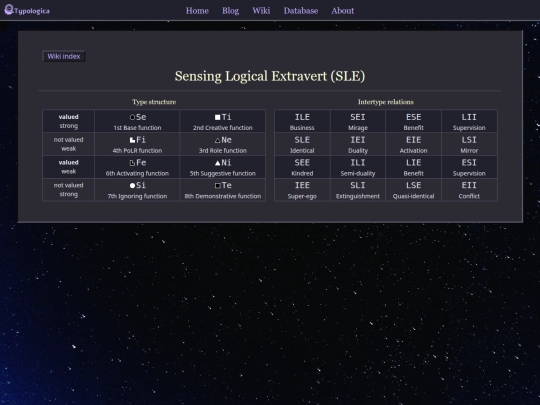Click the '8th Demonstrative function' label

pos(222,196)
